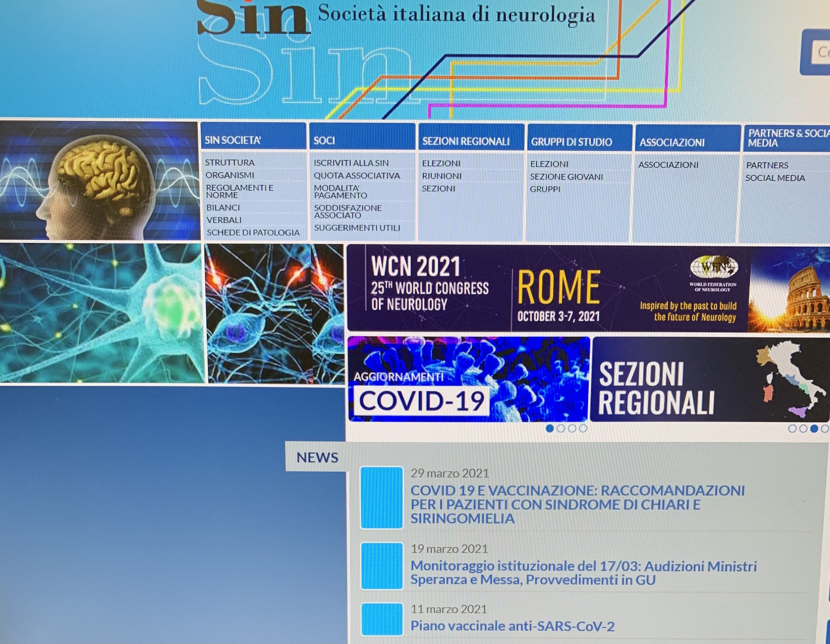Open Monitoraggio istituzionale del 17/03 article
The image size is (830, 644).
[x=583, y=573]
